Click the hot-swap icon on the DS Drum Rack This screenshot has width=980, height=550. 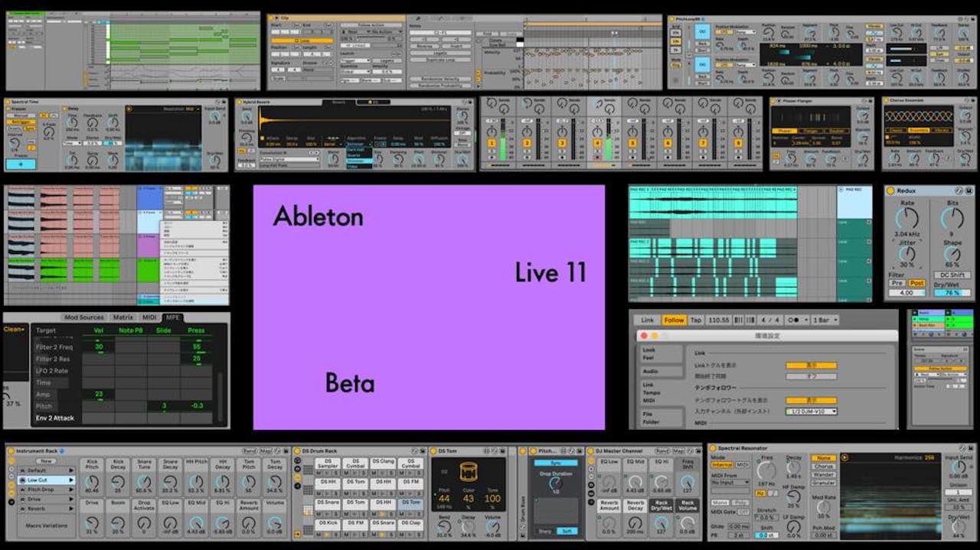[414, 449]
